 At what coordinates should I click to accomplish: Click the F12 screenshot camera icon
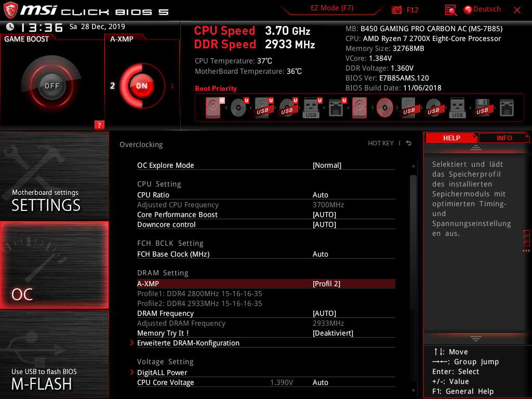coord(396,10)
